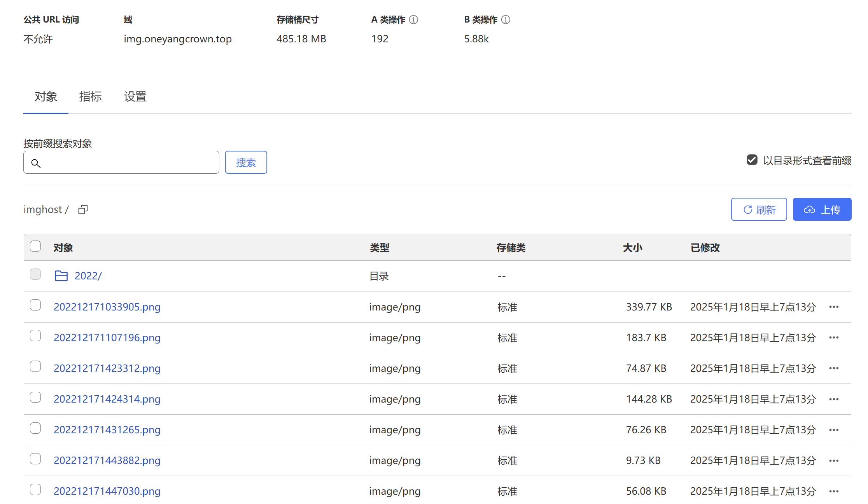868x504 pixels.
Task: Open actions menu for 202212171107196.png
Action: (x=834, y=338)
